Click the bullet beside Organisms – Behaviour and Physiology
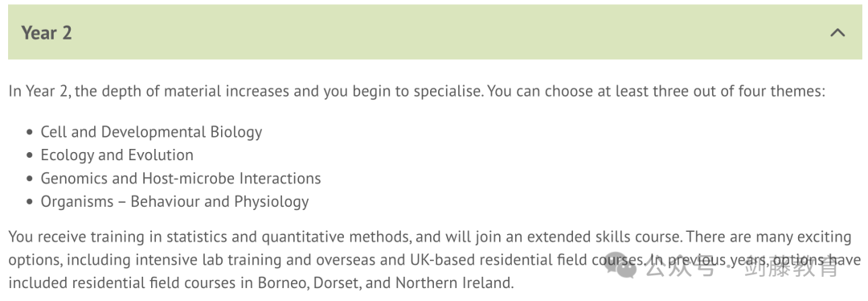Screen dimensions: 868x301 (x=30, y=202)
